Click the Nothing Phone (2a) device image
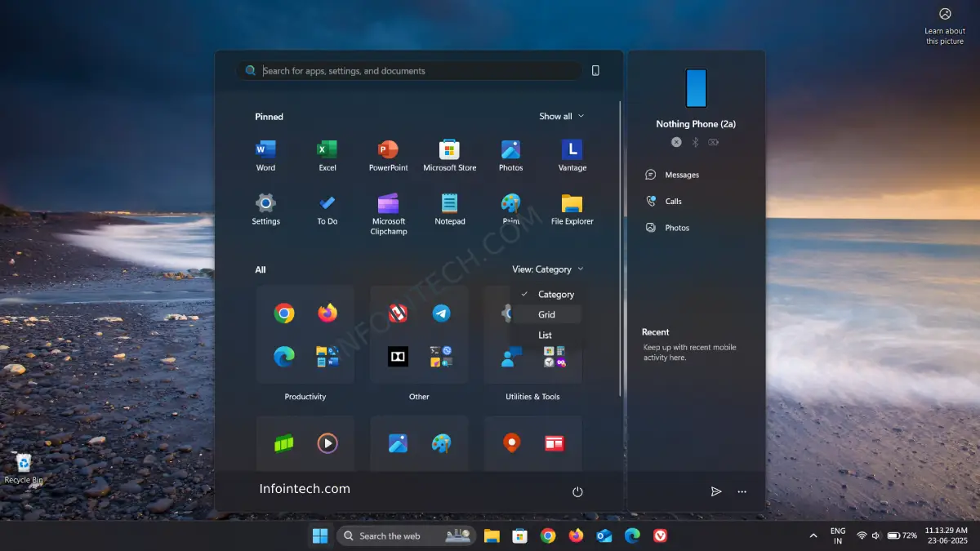Screen dimensions: 980x551 pyautogui.click(x=696, y=88)
